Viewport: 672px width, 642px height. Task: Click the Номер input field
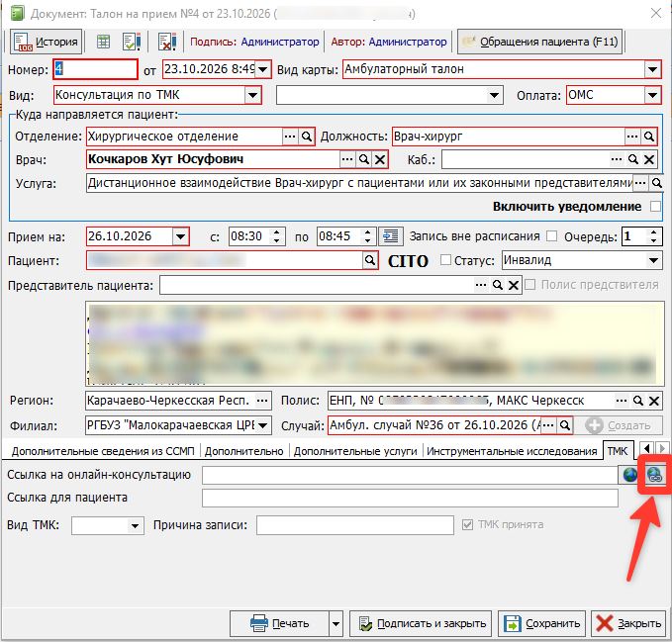(x=95, y=69)
